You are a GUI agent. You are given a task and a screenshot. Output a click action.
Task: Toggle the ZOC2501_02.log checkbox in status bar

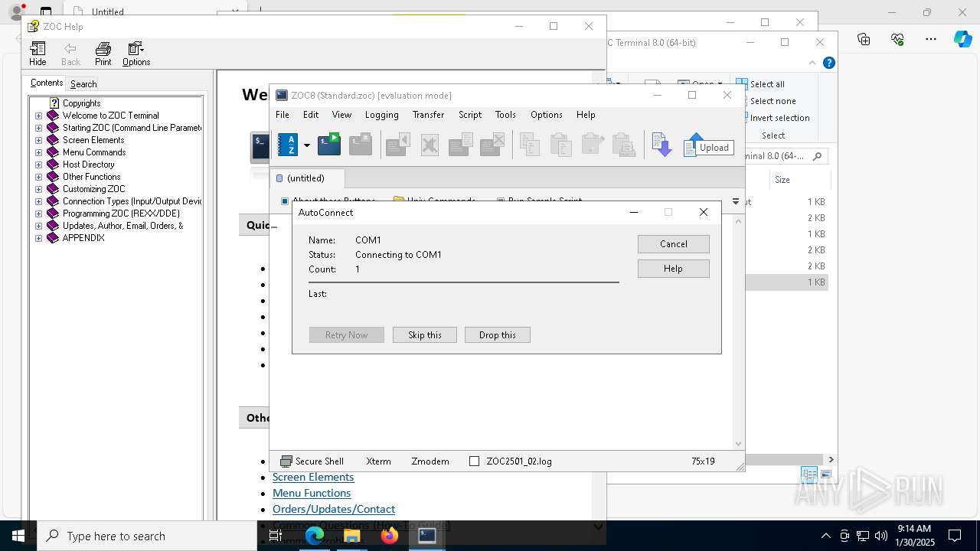pyautogui.click(x=474, y=461)
